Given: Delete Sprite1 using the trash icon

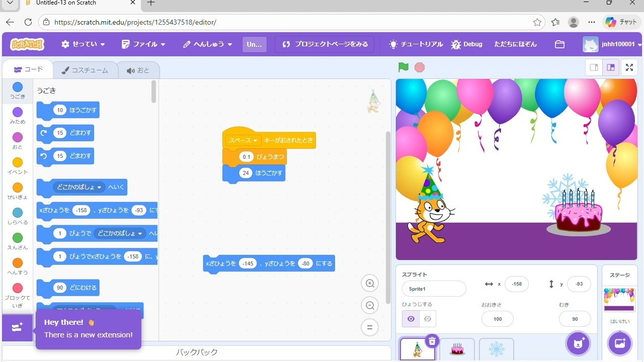Looking at the screenshot, I should coord(432,341).
